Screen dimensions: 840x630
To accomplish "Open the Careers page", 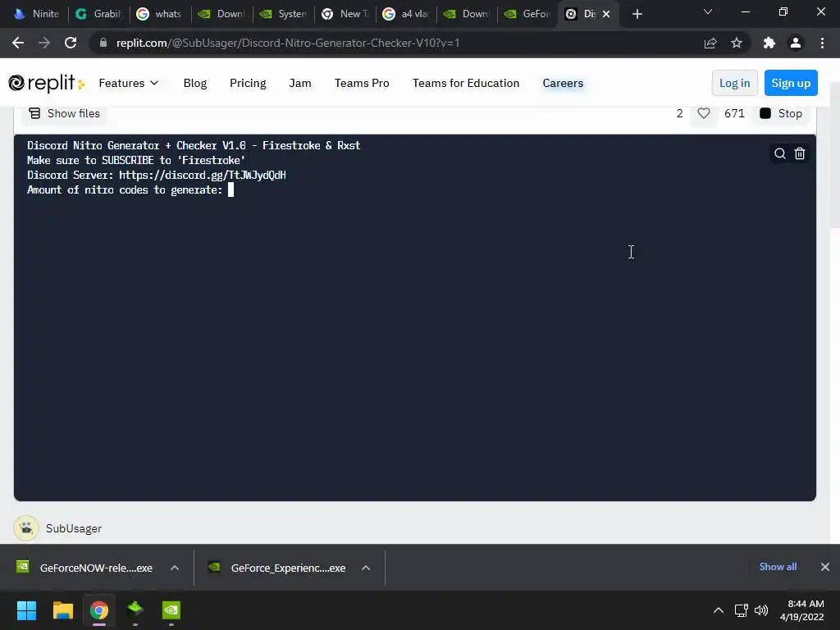I will point(563,83).
